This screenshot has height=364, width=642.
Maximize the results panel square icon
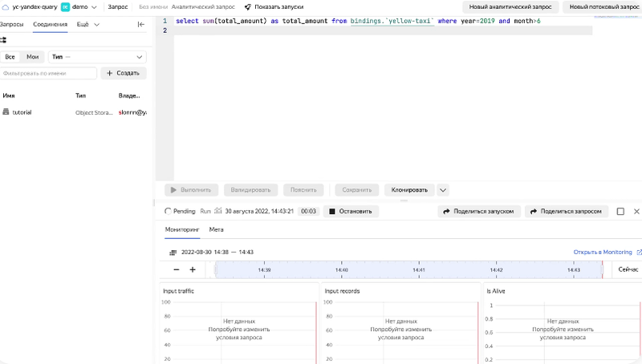[620, 212]
